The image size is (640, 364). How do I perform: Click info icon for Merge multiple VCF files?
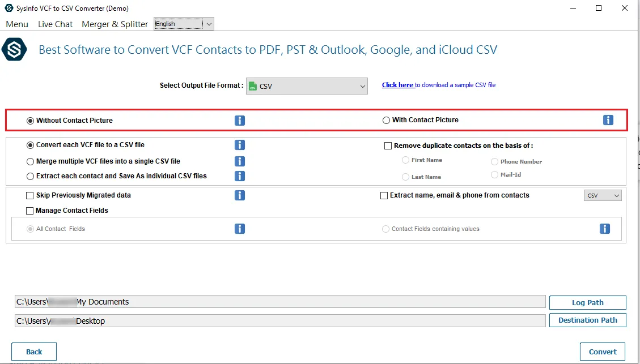point(240,161)
